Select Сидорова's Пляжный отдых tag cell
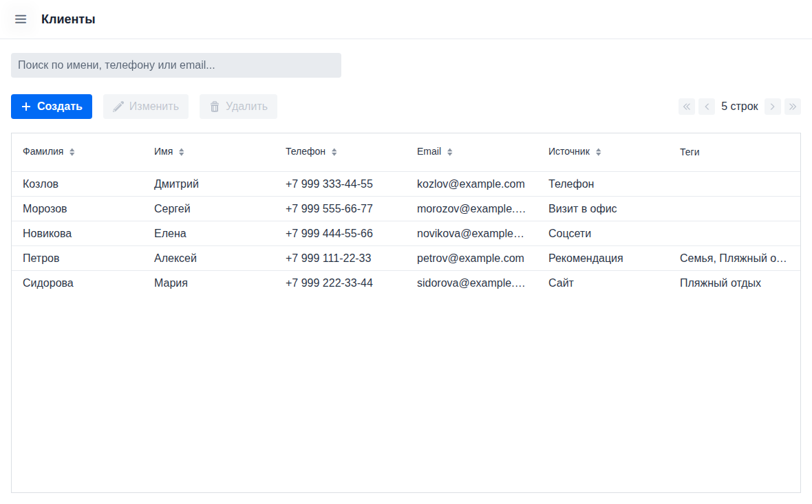 pyautogui.click(x=720, y=283)
